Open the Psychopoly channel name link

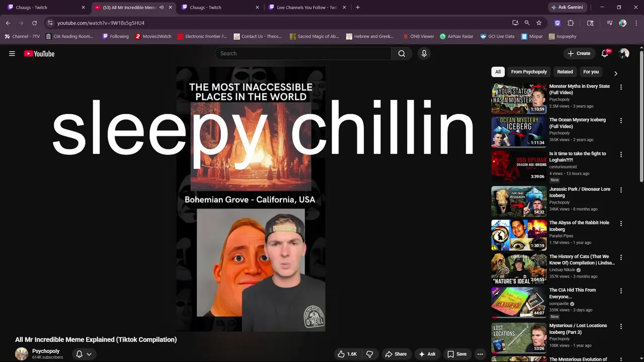coord(46,351)
